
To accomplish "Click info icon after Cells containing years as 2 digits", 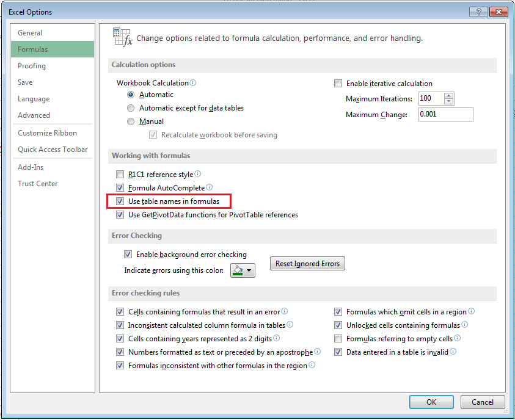I will 277,338.
